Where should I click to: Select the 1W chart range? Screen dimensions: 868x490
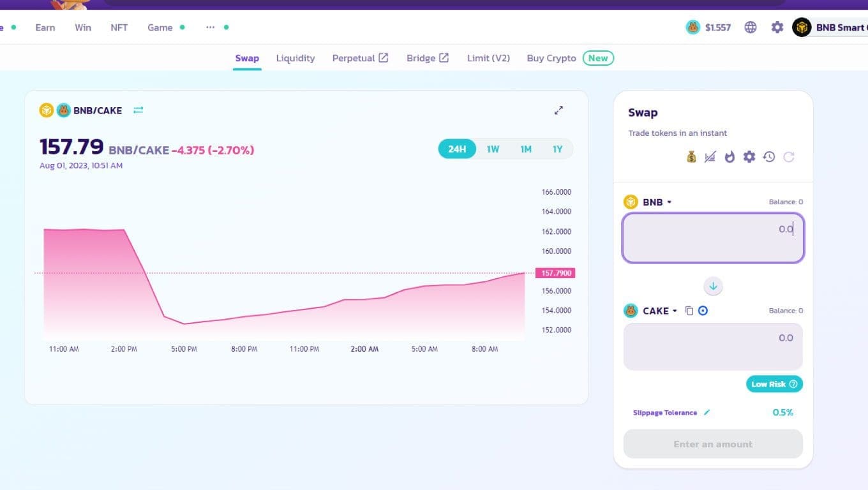(x=493, y=149)
